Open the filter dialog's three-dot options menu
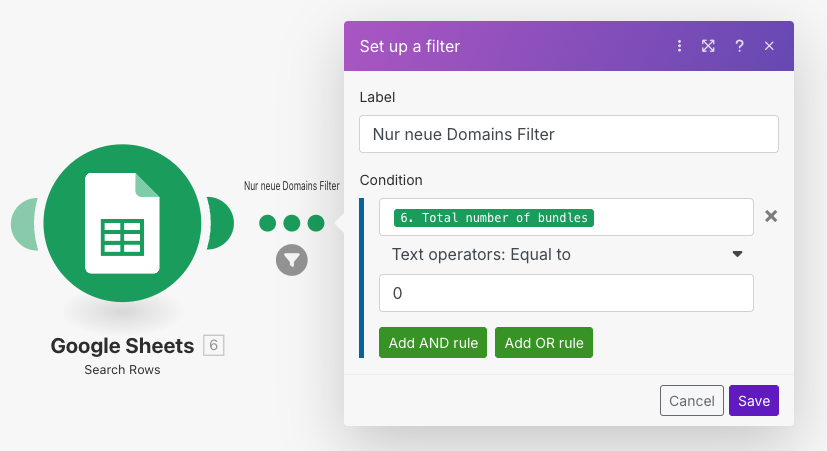Screen dimensions: 827x451 (x=679, y=46)
